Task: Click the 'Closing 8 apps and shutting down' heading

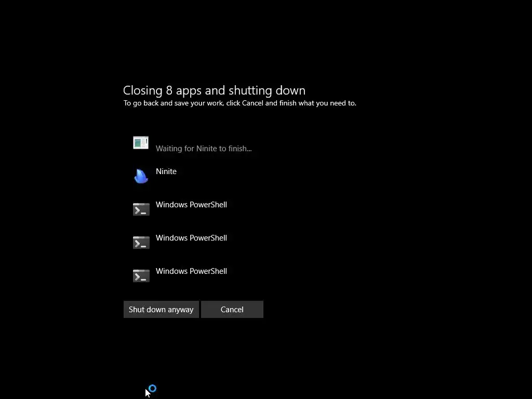Action: (x=214, y=90)
